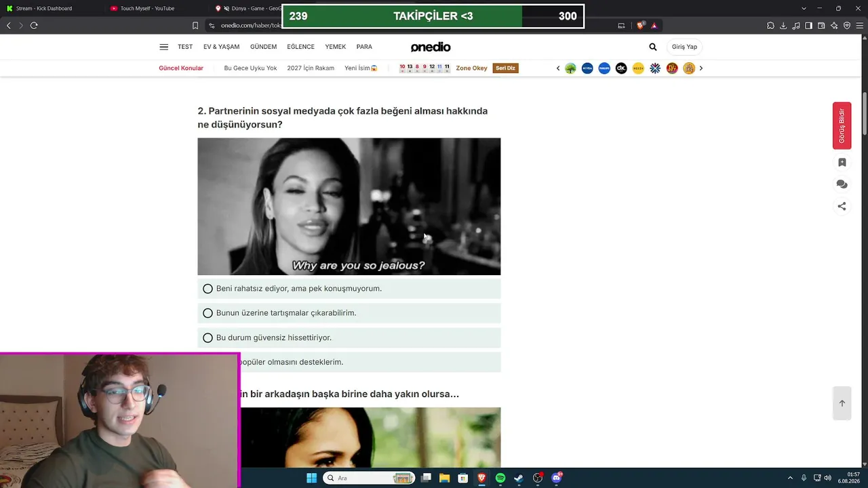Click the Güncel Konular label
This screenshot has width=868, height=488.
pyautogui.click(x=181, y=68)
